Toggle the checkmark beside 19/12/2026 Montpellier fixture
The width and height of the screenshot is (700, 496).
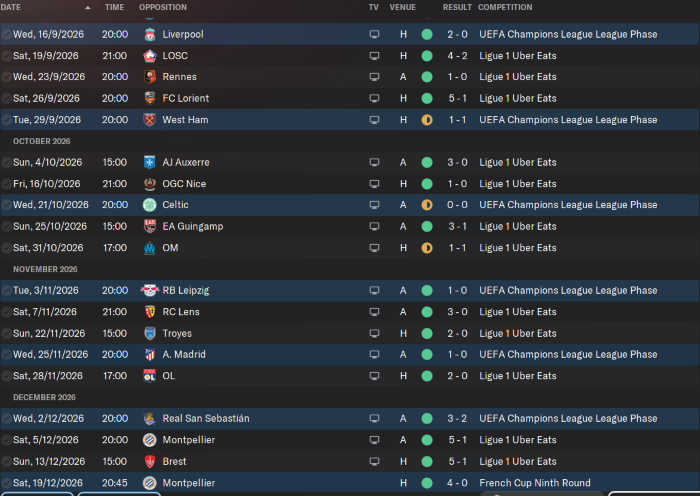coord(6,483)
